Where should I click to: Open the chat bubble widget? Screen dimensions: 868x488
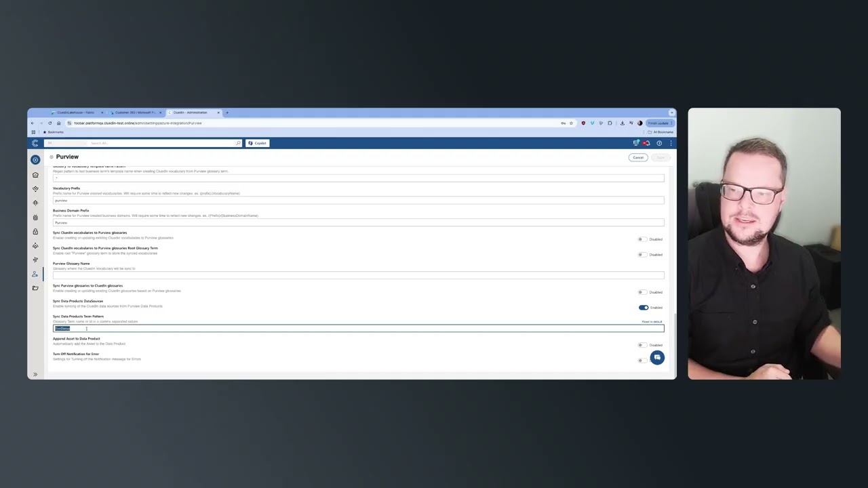[657, 357]
